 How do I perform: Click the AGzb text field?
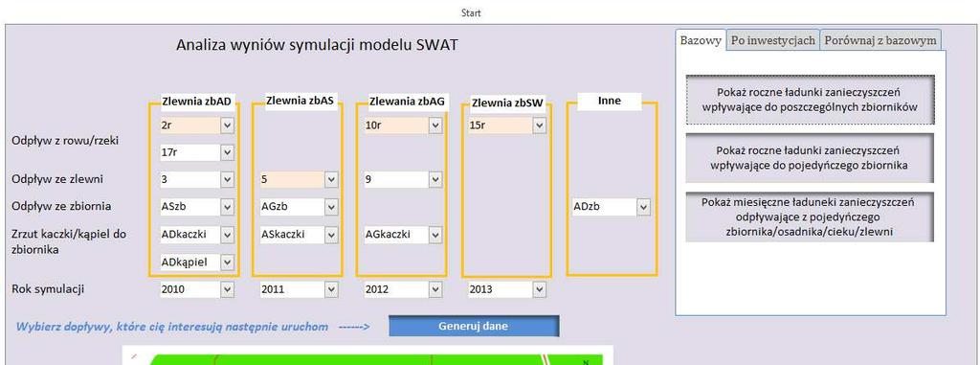[293, 207]
